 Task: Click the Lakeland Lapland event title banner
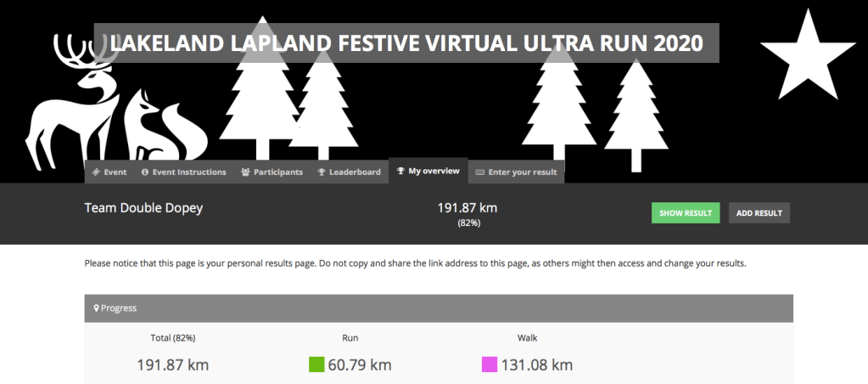(x=406, y=43)
